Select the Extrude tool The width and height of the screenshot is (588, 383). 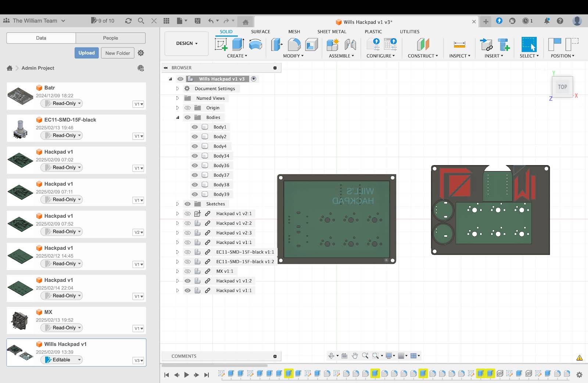coord(238,45)
